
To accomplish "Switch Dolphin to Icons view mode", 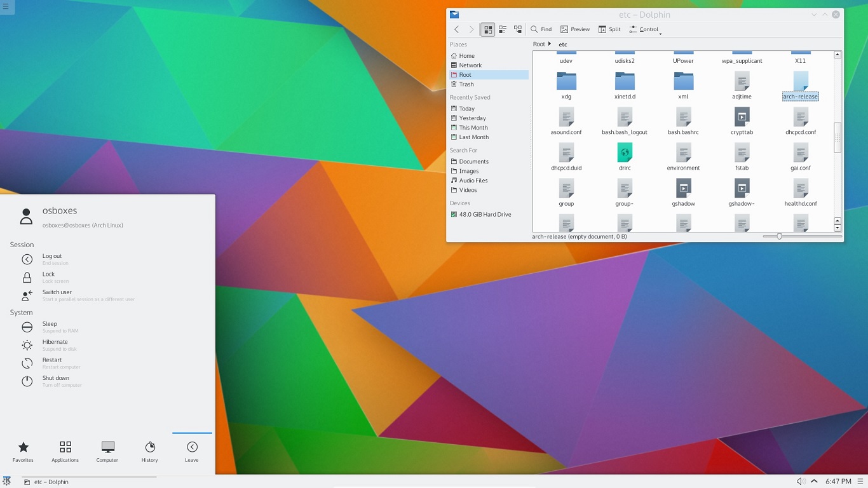I will click(x=487, y=29).
